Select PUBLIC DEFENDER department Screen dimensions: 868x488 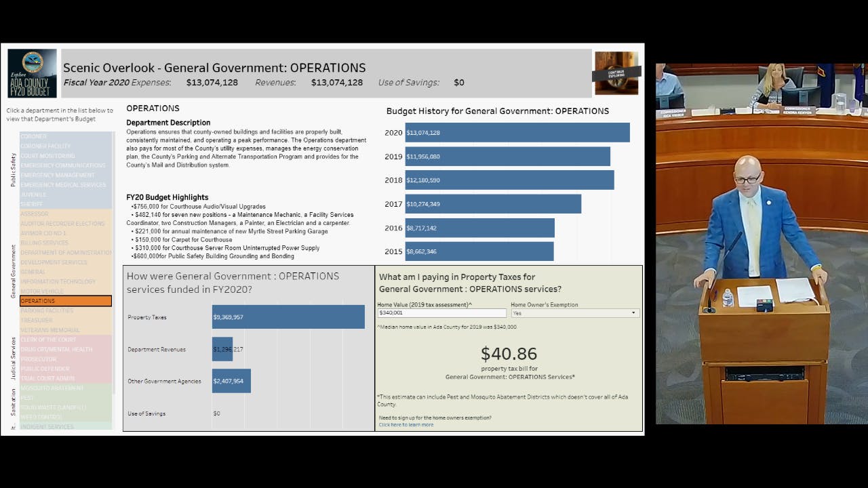66,369
